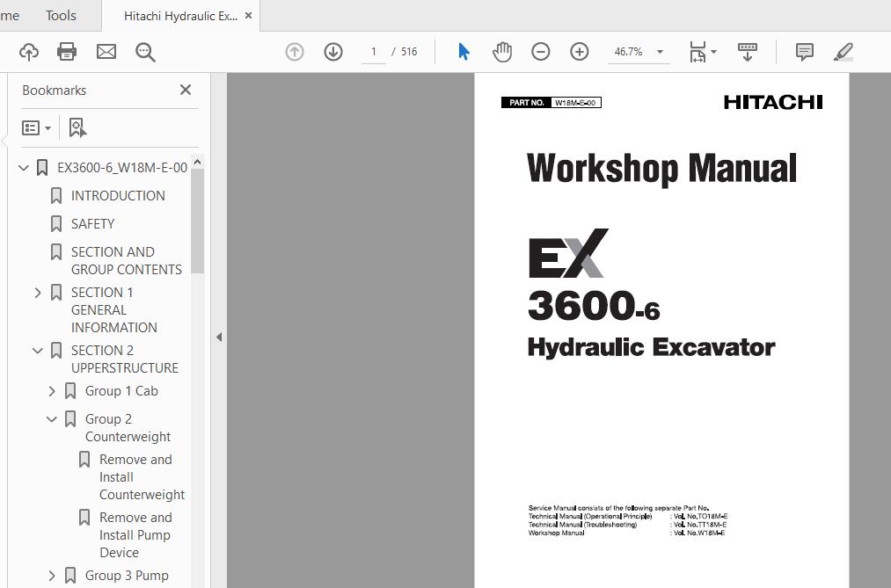This screenshot has height=588, width=891.
Task: Add a comment note icon
Action: 805,52
